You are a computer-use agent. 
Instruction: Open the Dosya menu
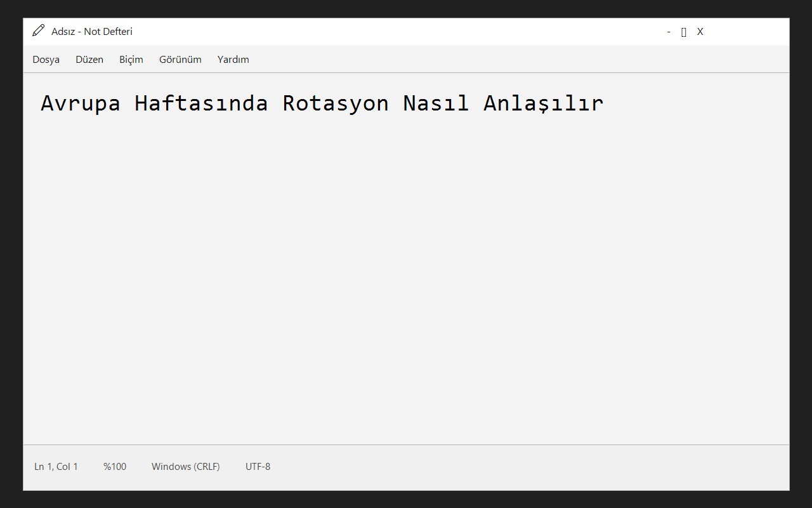coord(46,60)
